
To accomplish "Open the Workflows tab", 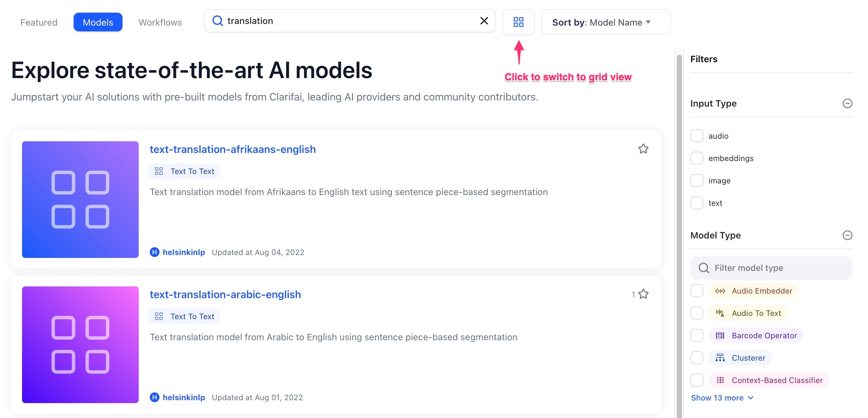I will pyautogui.click(x=160, y=22).
